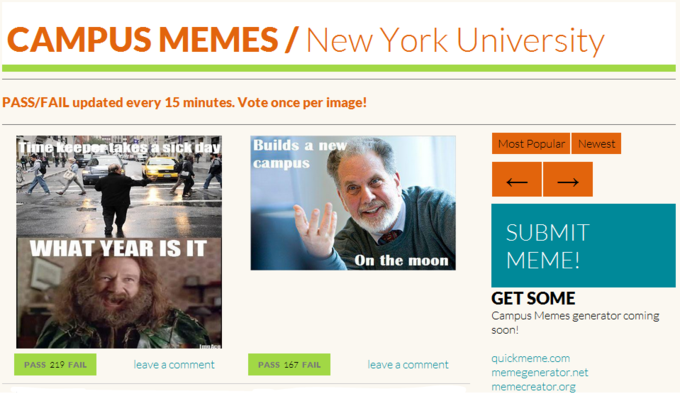The image size is (680, 406).
Task: Leave a comment on the moon campus meme
Action: pyautogui.click(x=408, y=365)
